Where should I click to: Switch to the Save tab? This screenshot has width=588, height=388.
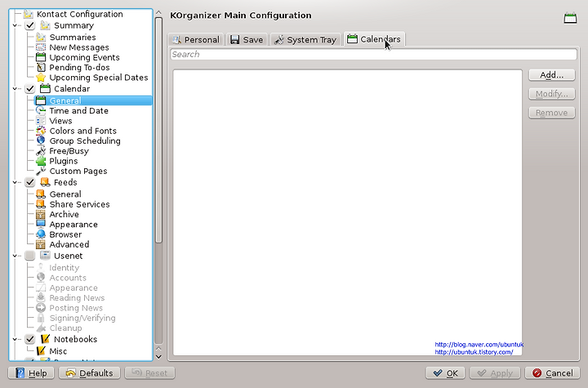point(247,39)
